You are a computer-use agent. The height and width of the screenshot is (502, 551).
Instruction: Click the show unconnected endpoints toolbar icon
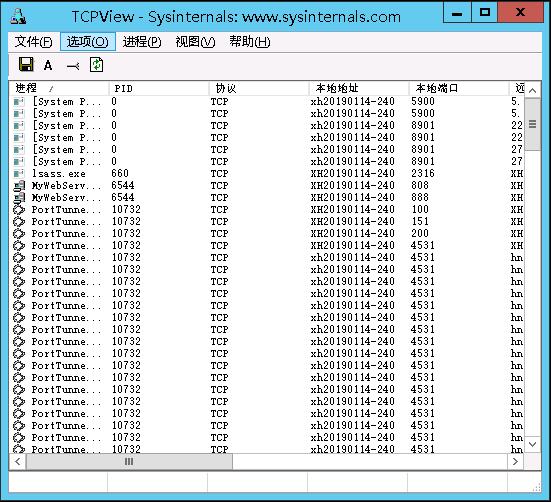tap(73, 66)
